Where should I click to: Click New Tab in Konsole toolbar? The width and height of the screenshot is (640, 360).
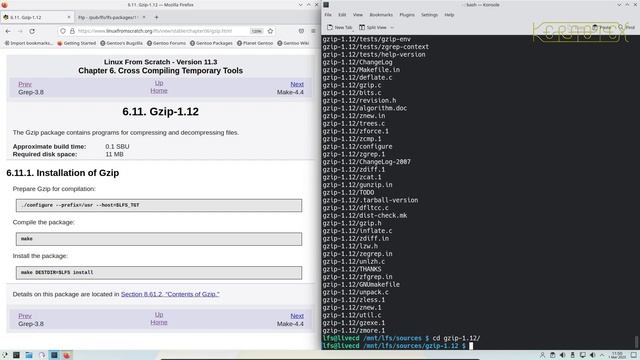[x=340, y=27]
